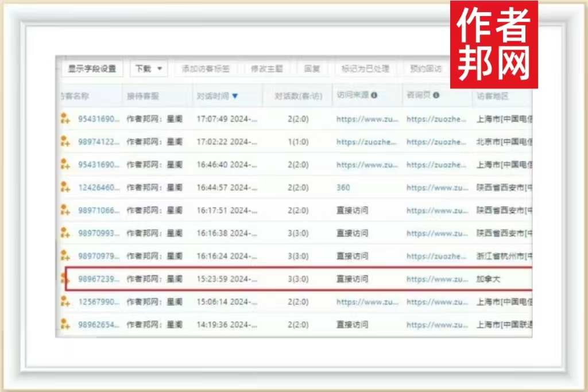This screenshot has height=392, width=588.
Task: Select 标记为已处理 in the toolbar
Action: coord(365,69)
